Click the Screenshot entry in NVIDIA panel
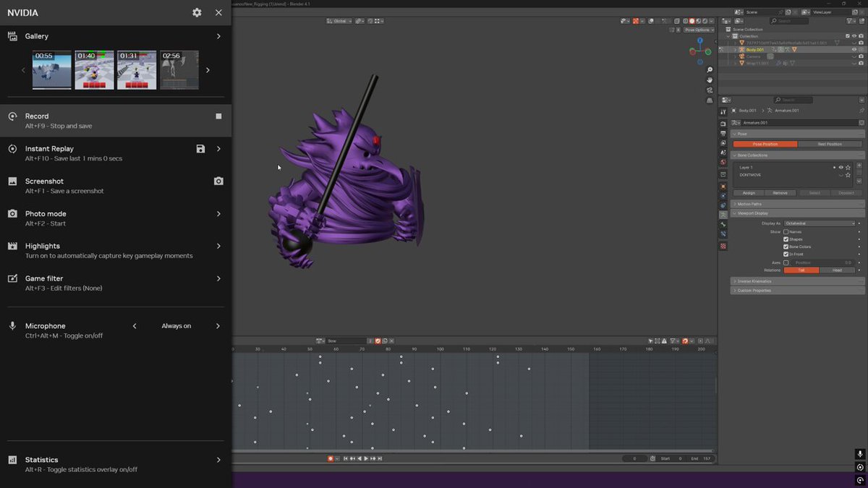 [x=116, y=185]
